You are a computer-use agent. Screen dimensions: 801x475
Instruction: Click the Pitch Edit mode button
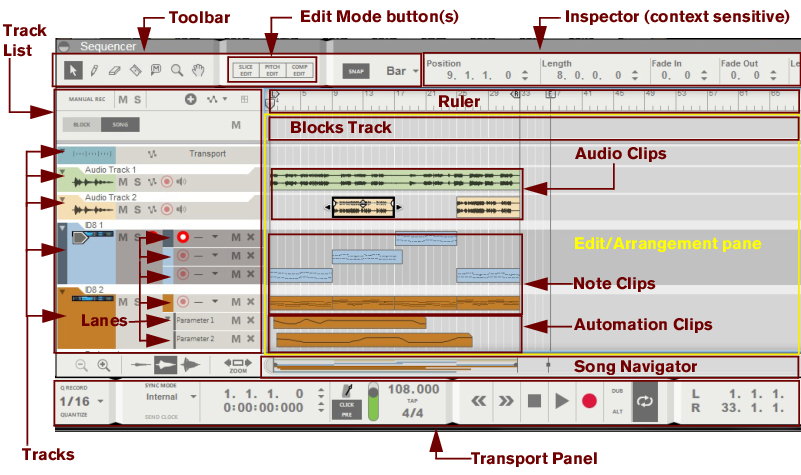pos(272,71)
